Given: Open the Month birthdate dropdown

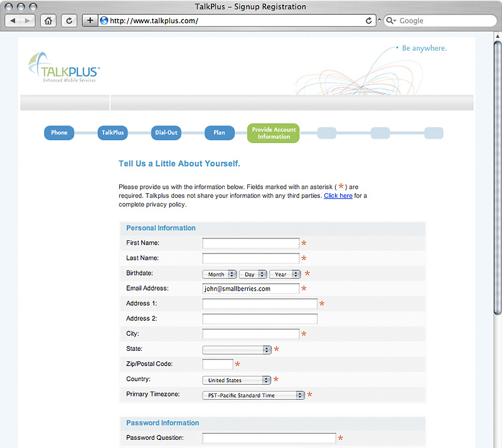Looking at the screenshot, I should tap(220, 274).
